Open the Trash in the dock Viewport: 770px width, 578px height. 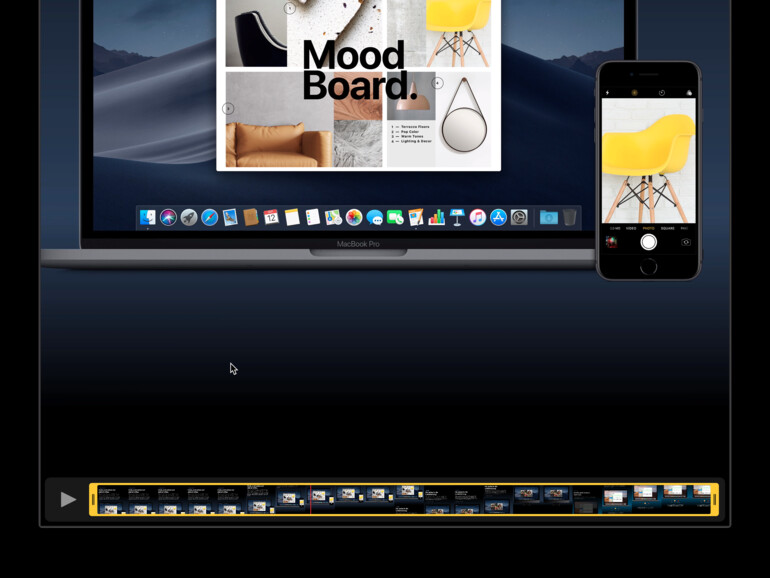(x=569, y=217)
